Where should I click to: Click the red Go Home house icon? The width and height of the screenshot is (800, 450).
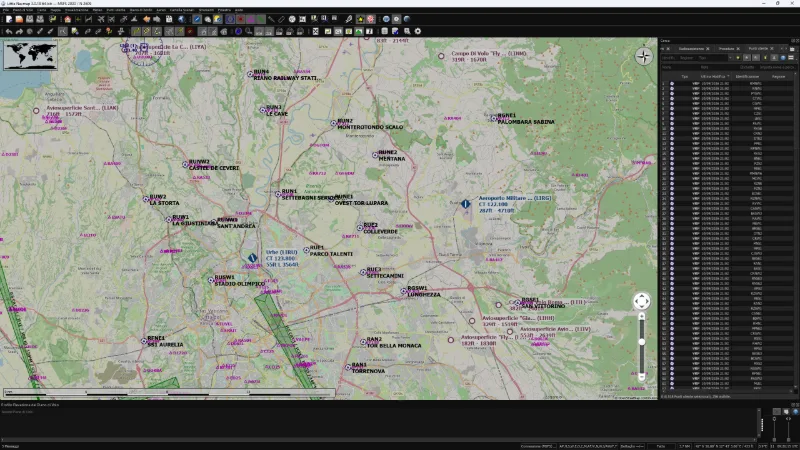click(67, 19)
